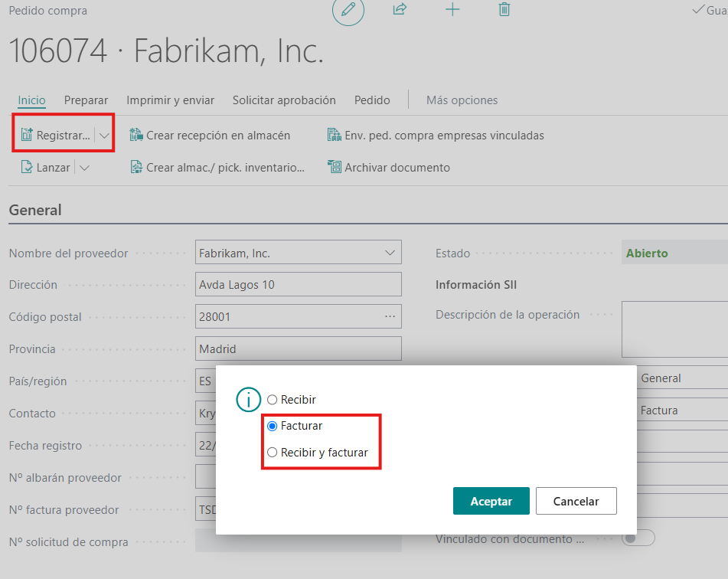This screenshot has width=728, height=579.
Task: Click the edit pencil icon
Action: tap(348, 10)
